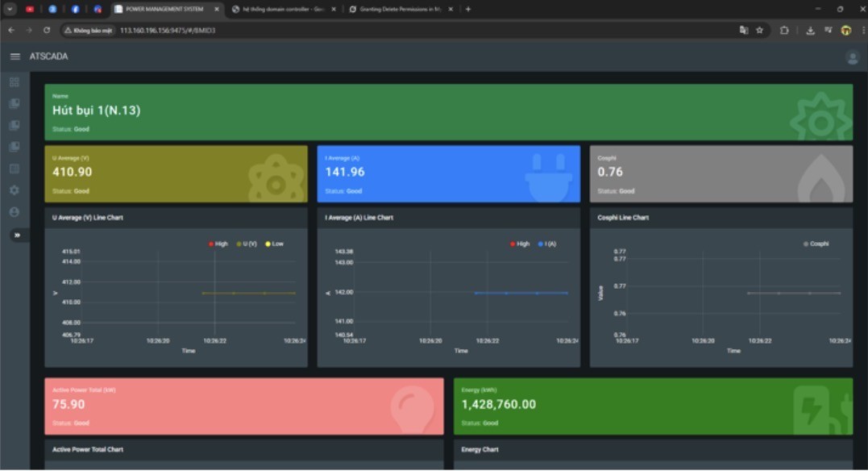868x471 pixels.
Task: Open the ATSCADA hamburger menu
Action: [15, 56]
